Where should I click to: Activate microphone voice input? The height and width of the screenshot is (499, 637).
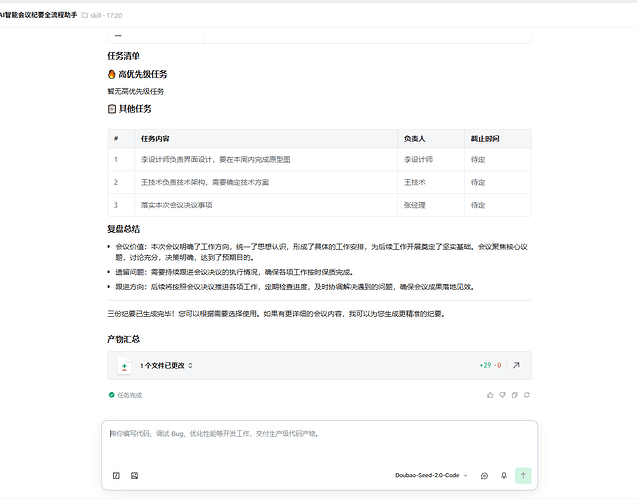(x=504, y=475)
